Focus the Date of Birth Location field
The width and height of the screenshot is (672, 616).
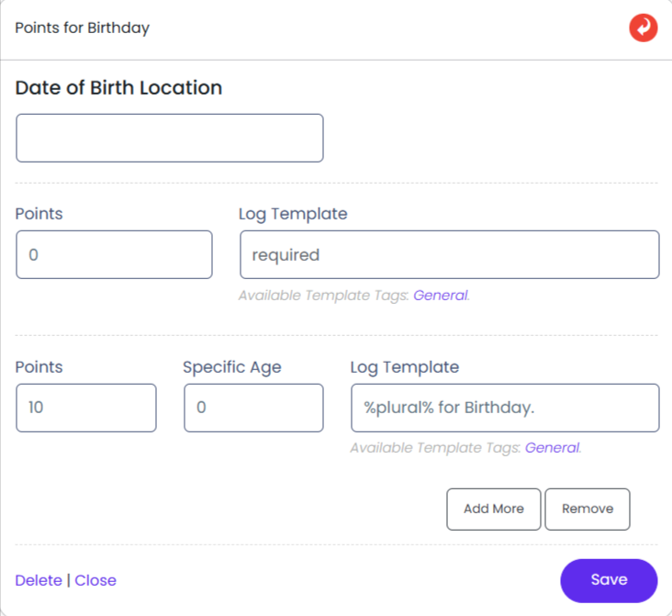tap(170, 138)
